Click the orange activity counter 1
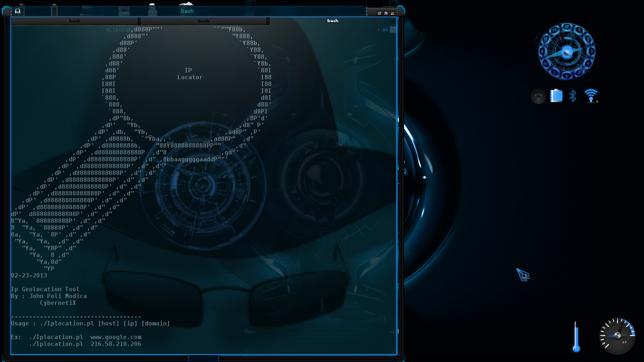This screenshot has height=362, width=644. point(378,30)
